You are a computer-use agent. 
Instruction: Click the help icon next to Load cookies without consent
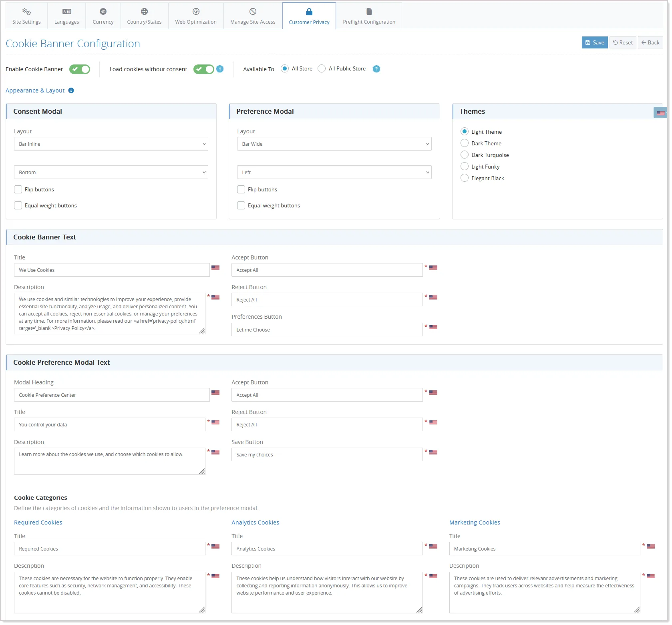(220, 69)
